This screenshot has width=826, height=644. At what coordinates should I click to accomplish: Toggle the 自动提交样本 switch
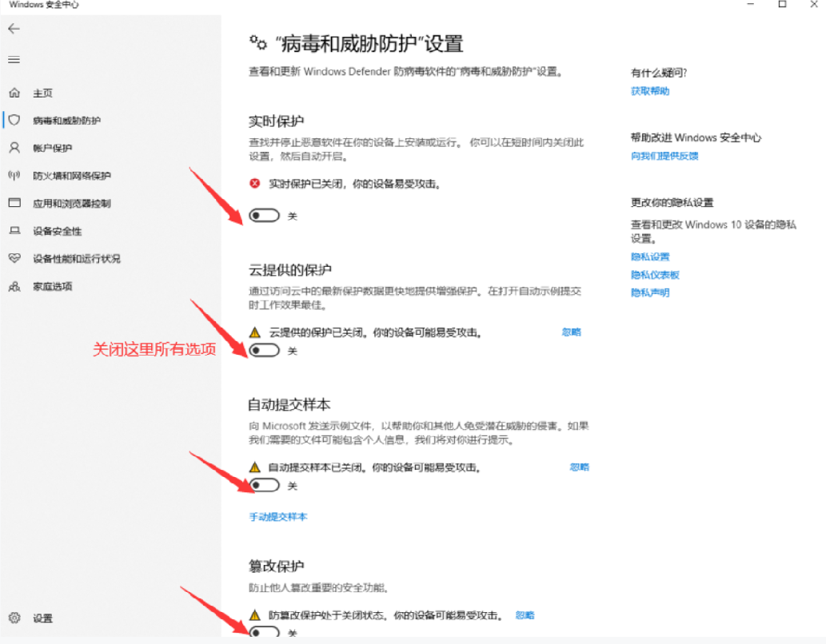click(x=265, y=485)
